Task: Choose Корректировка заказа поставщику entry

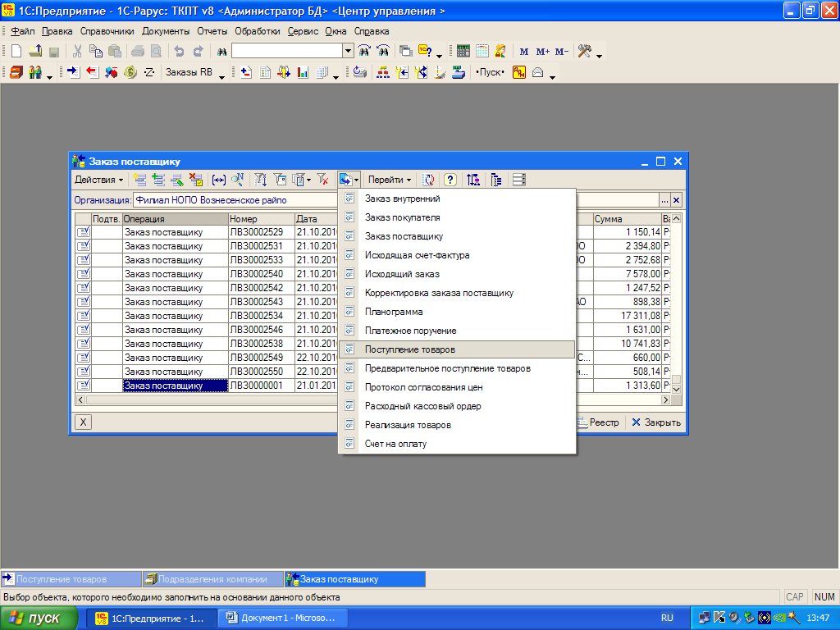Action: click(x=457, y=293)
